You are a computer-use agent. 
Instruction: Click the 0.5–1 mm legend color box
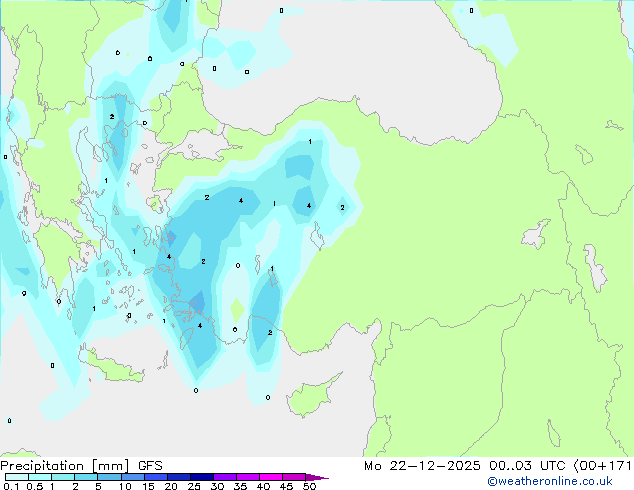40,477
